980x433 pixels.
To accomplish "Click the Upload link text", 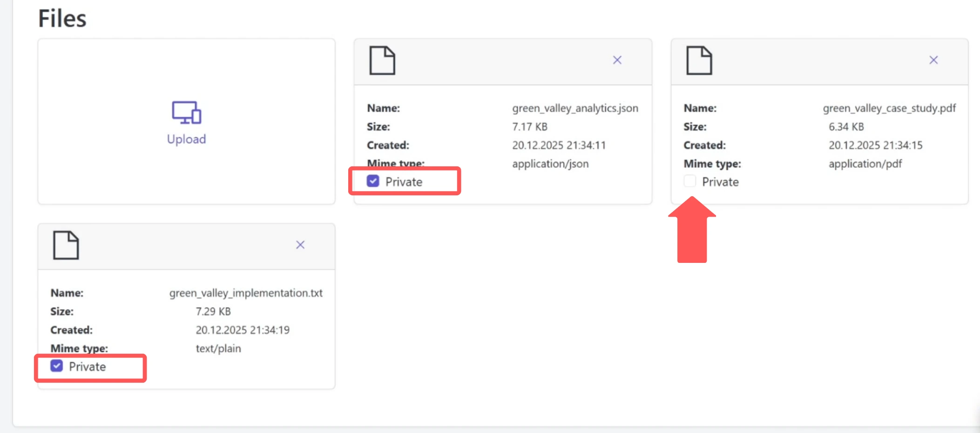I will tap(186, 139).
